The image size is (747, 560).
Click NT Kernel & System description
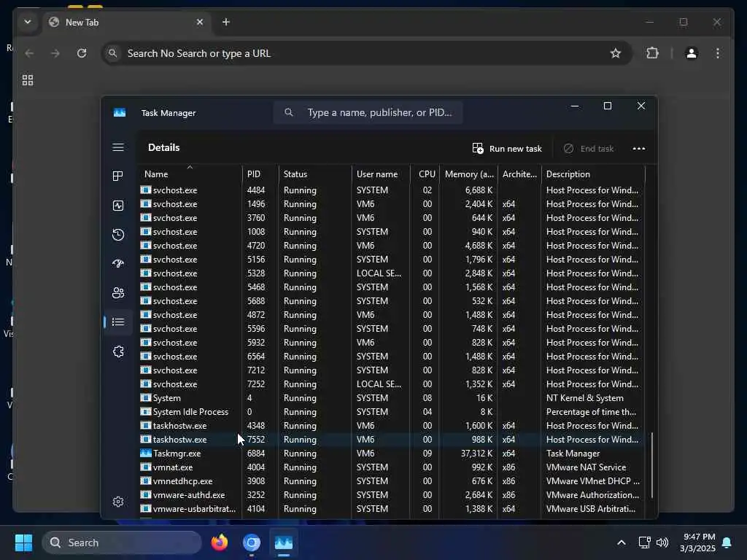point(584,398)
